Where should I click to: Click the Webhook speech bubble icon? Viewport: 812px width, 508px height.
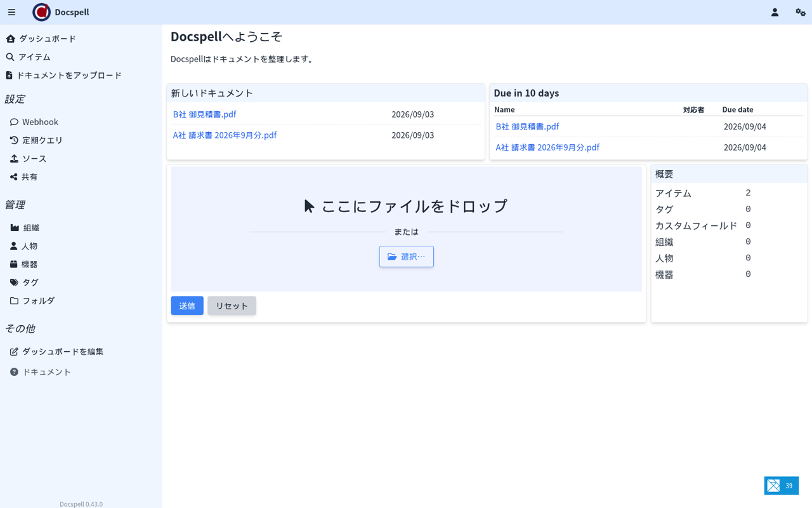coord(14,122)
